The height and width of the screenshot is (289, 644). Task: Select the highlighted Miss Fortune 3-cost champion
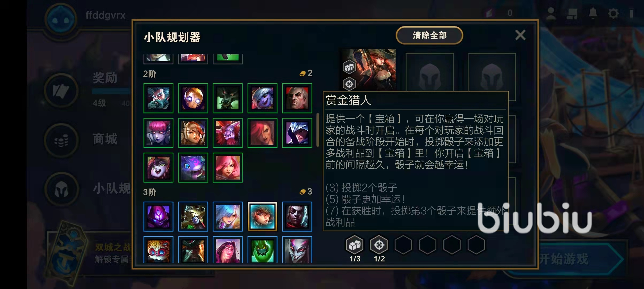[x=262, y=216]
